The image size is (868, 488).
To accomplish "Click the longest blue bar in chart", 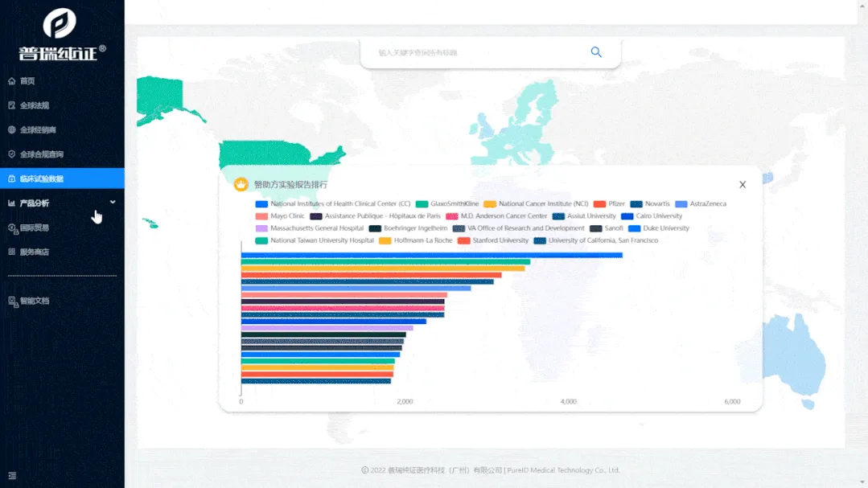I will [432, 255].
